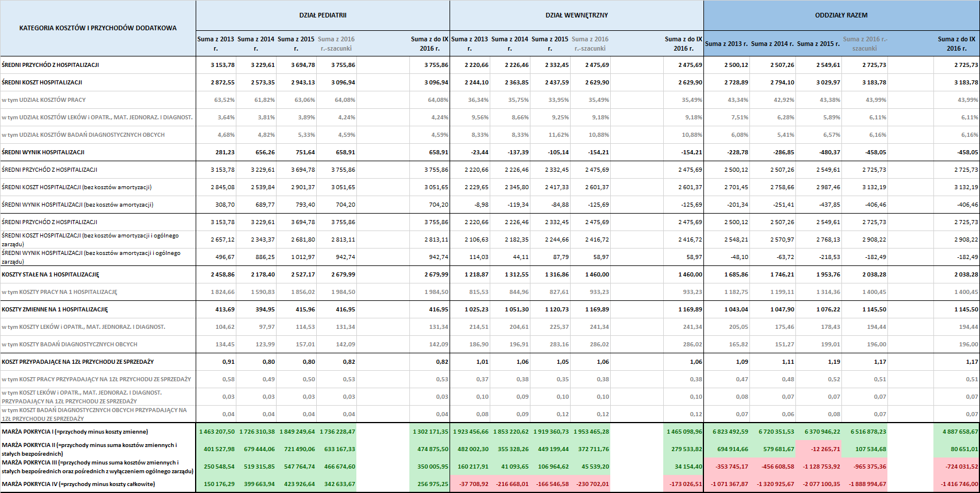980x493 pixels.
Task: Click the red cell -724 031,52
Action: (x=957, y=467)
